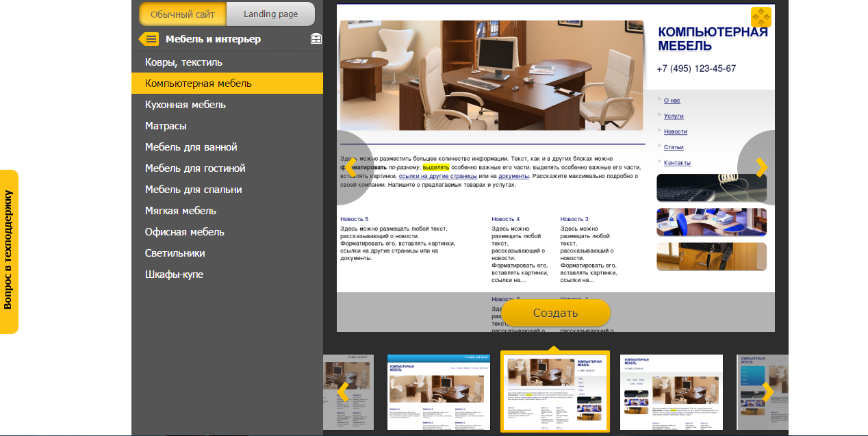The width and height of the screenshot is (868, 436).
Task: Switch to Landing page tab
Action: pyautogui.click(x=270, y=14)
